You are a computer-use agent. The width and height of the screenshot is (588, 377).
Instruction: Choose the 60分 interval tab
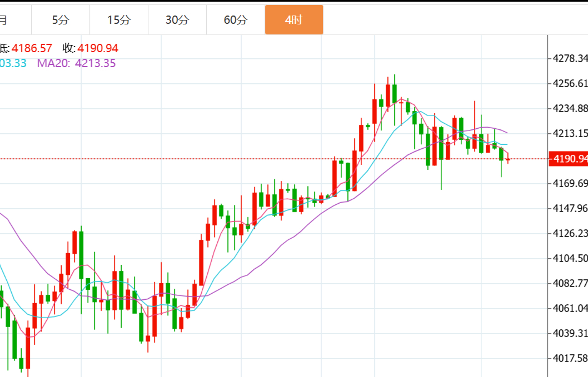pyautogui.click(x=236, y=20)
